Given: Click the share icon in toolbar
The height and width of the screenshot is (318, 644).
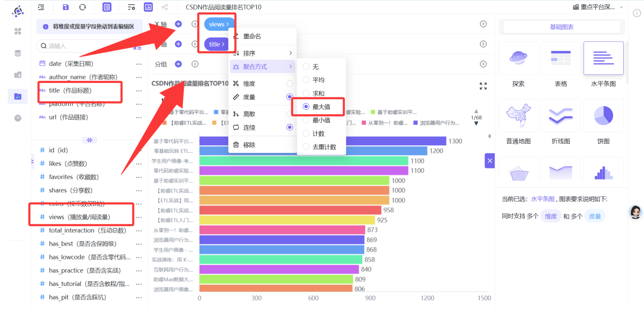Looking at the screenshot, I should 165,7.
